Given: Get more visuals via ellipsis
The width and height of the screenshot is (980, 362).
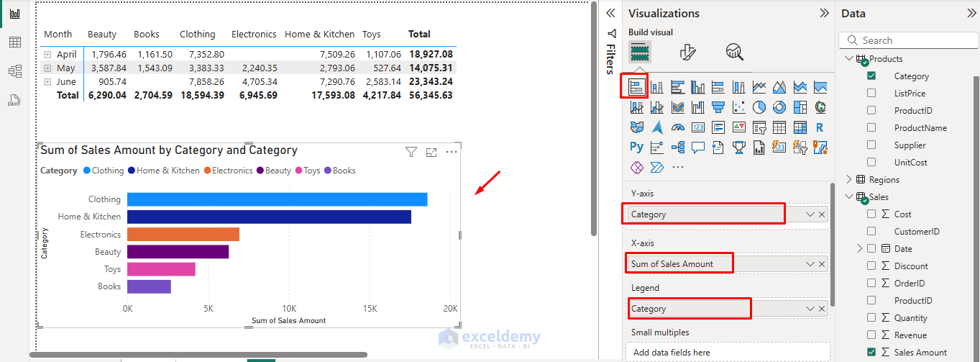Looking at the screenshot, I should 677,167.
